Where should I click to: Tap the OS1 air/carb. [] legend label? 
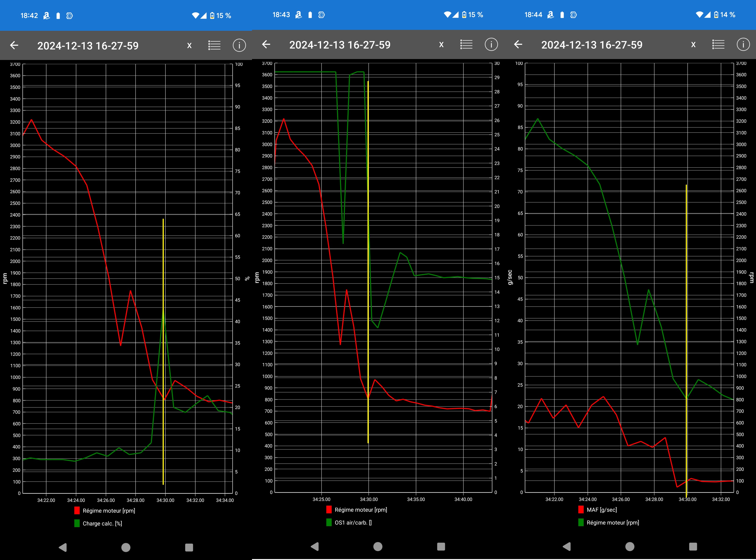pyautogui.click(x=353, y=522)
